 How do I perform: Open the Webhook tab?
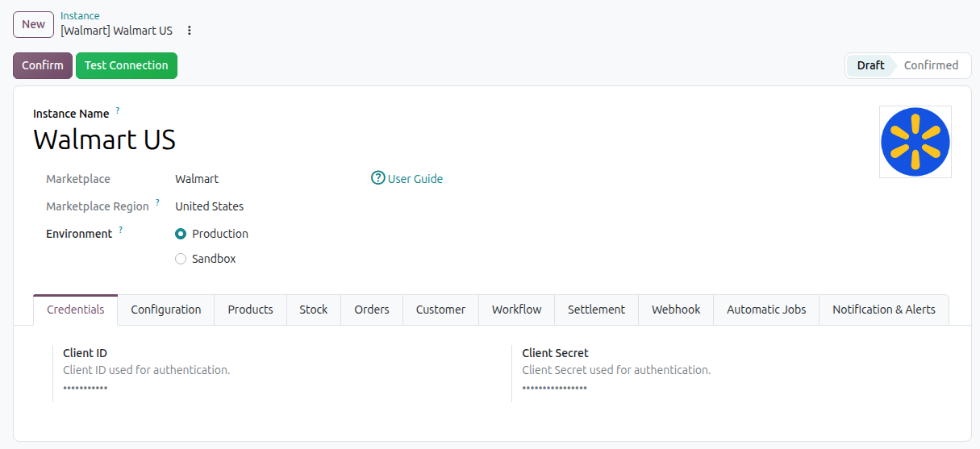[x=676, y=310]
